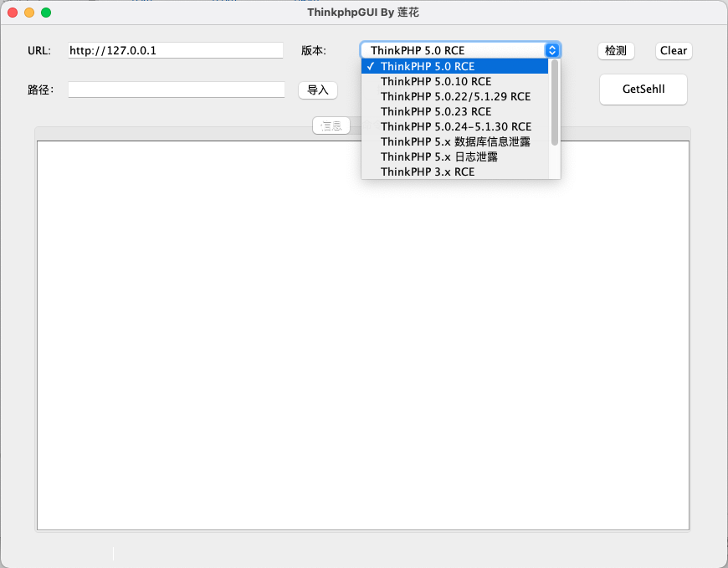Choose ThinkPHP 5.0.10 RCE option
This screenshot has width=728, height=568.
click(454, 82)
